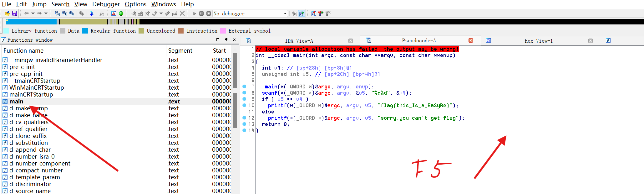Jump forward with the right arrow icon
Image resolution: width=644 pixels, height=194 pixels.
click(x=39, y=13)
